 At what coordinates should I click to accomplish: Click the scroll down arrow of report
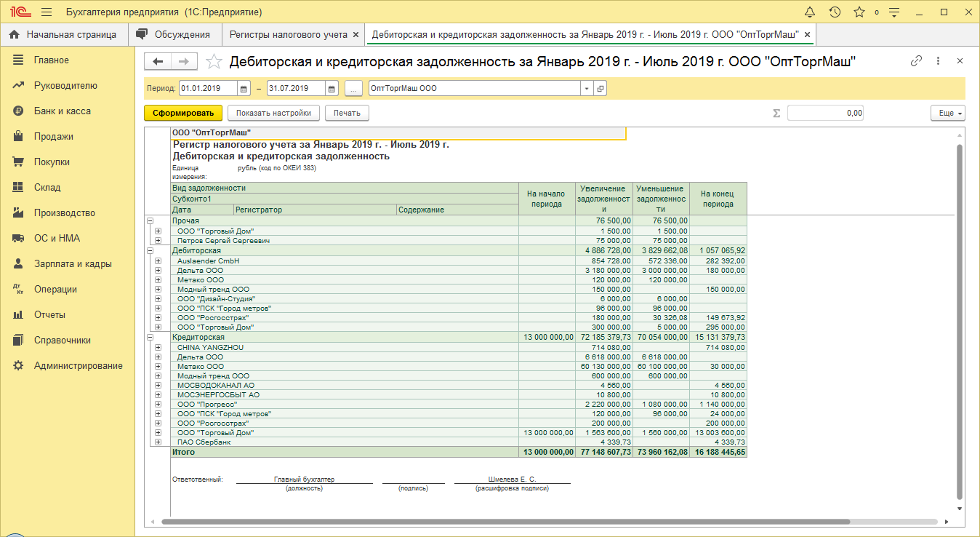click(960, 509)
